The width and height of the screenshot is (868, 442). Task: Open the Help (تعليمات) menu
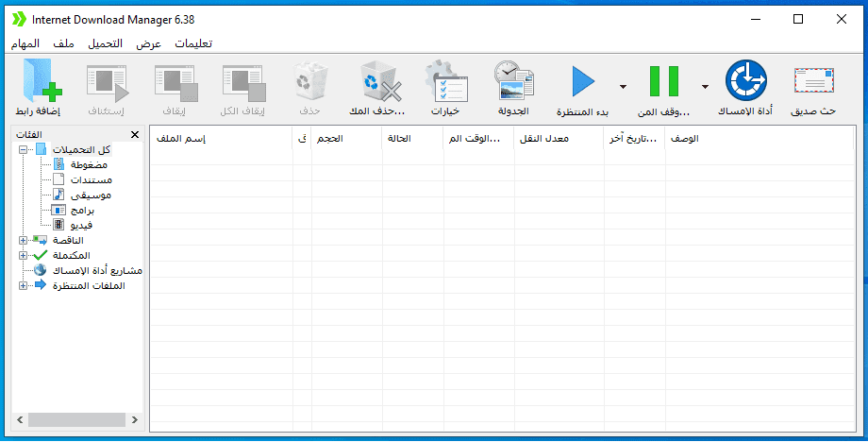(193, 43)
